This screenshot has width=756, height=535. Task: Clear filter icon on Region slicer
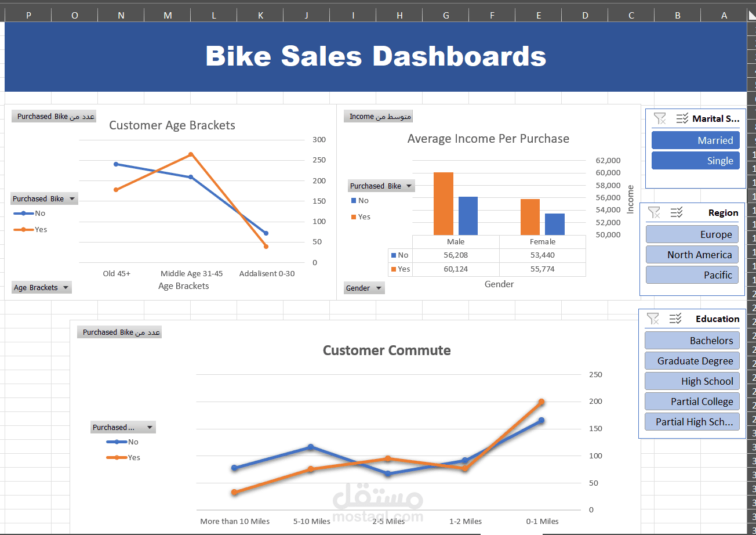[654, 212]
